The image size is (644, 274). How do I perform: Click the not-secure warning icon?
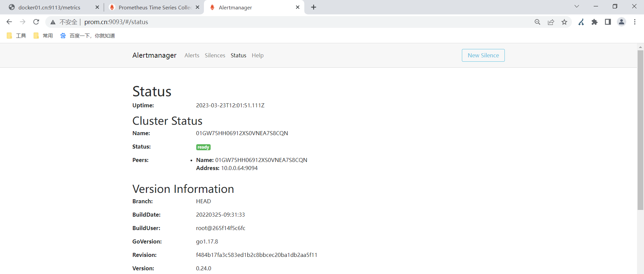(x=53, y=22)
